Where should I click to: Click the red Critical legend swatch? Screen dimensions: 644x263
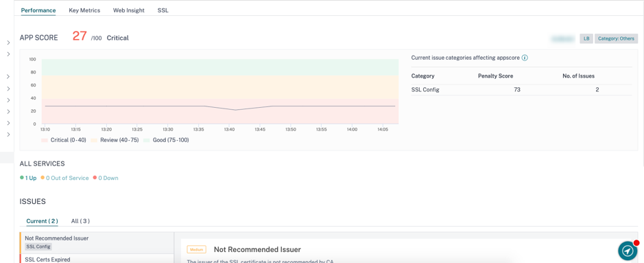[x=45, y=140]
